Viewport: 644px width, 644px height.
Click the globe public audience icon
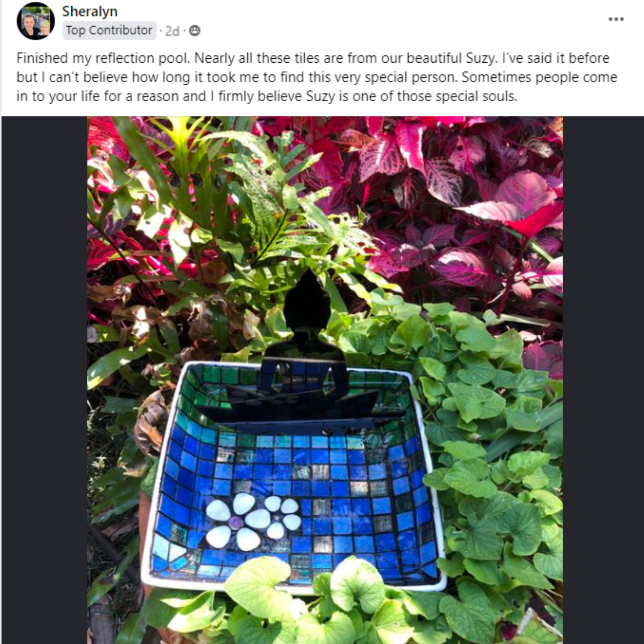pos(194,30)
